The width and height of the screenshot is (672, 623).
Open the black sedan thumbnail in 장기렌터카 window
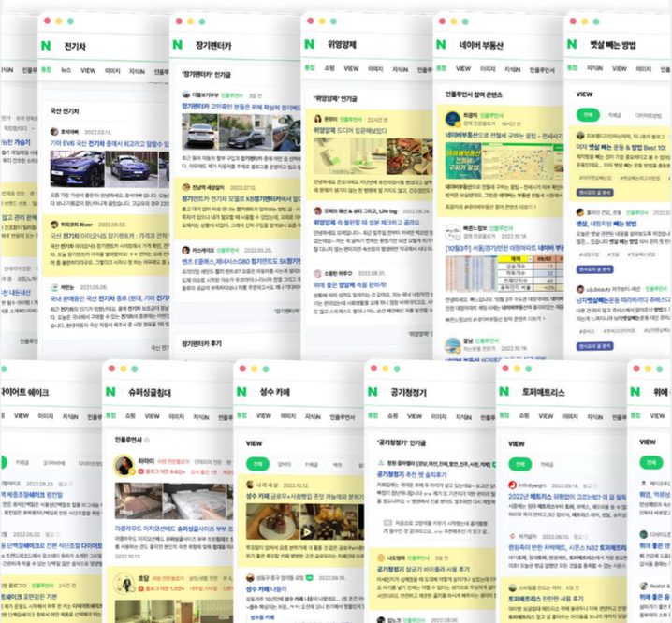click(x=245, y=133)
